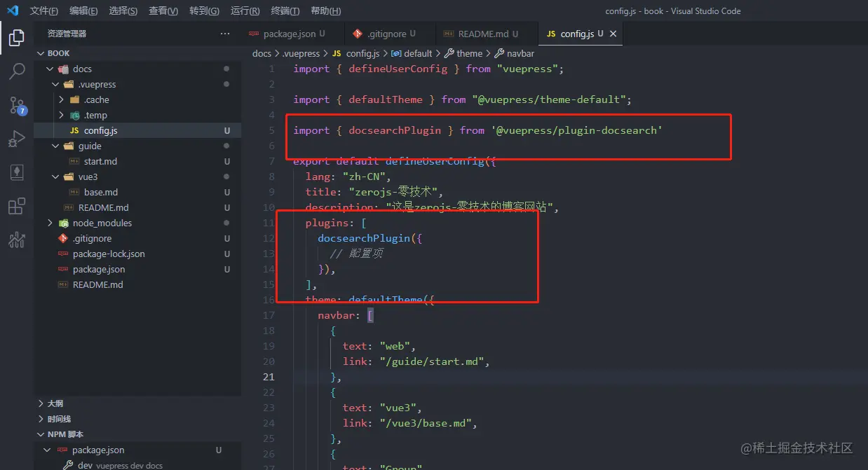Collapse the guide folder
This screenshot has width=868, height=470.
coord(56,146)
